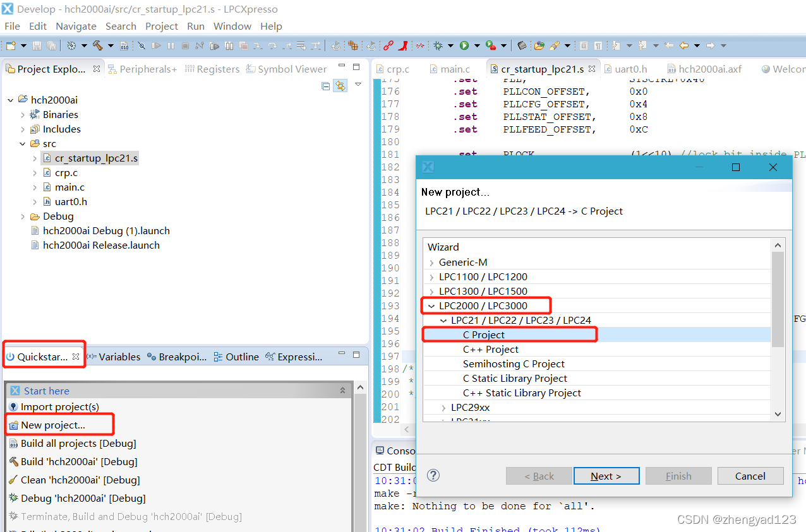Click Collapse All icon in Project Explorer
This screenshot has height=532, width=806.
(x=326, y=85)
